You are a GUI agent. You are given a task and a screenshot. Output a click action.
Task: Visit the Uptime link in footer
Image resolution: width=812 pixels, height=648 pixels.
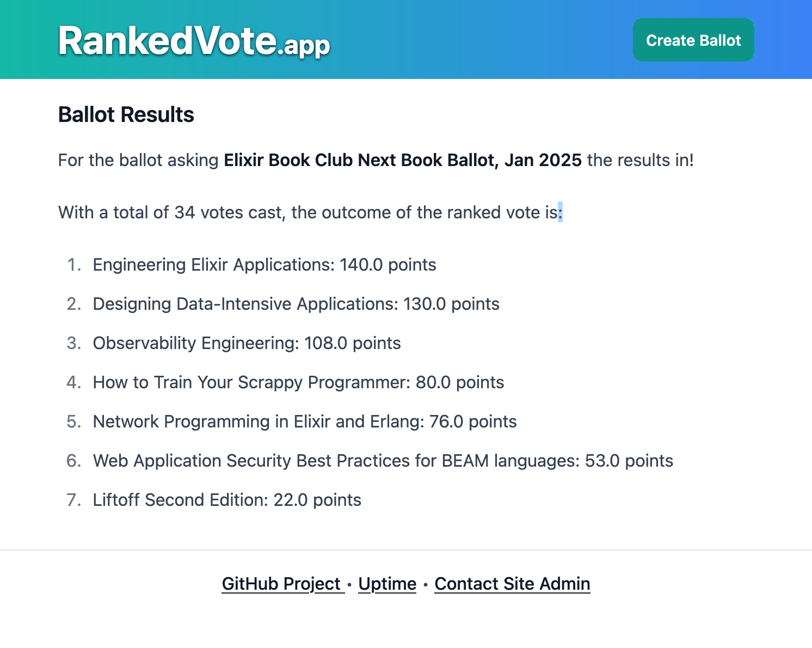(387, 584)
